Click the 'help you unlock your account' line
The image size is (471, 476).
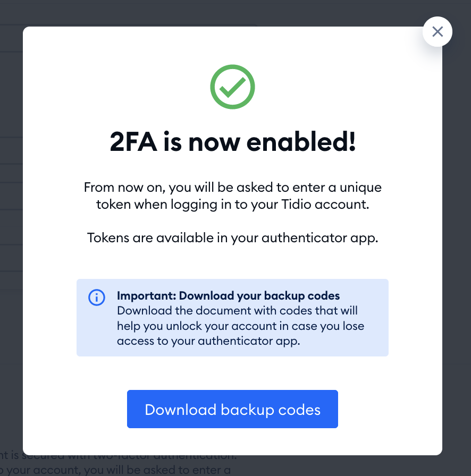tap(240, 326)
